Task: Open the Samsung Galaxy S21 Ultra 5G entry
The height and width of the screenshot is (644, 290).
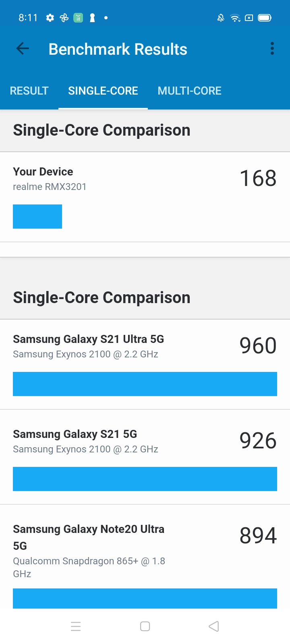Action: pos(145,365)
